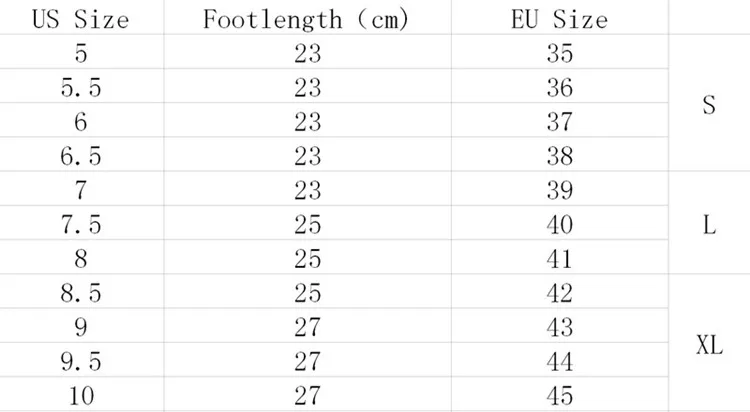Click footlength 25 in the EU 40 row
Screen dimensions: 750x412
(307, 223)
